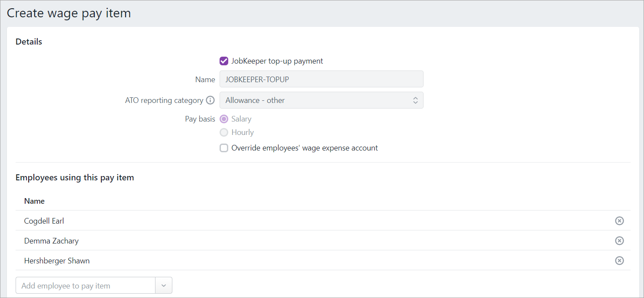Select the Salary pay basis
This screenshot has height=298, width=644.
(x=224, y=119)
